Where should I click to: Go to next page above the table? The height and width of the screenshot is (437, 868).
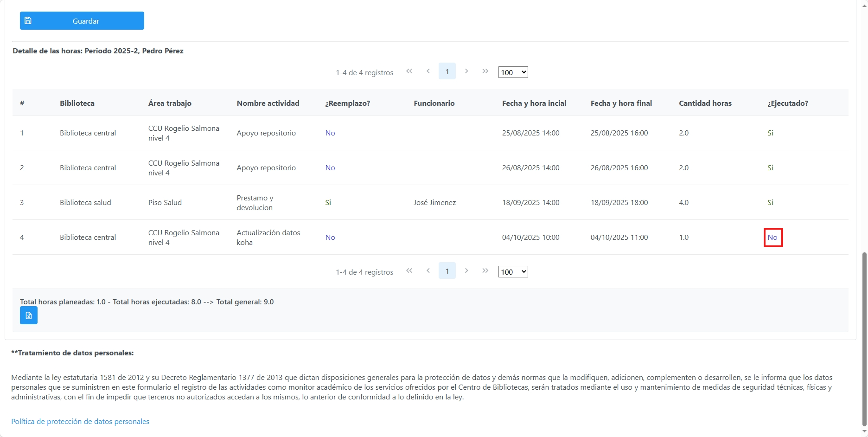[466, 71]
